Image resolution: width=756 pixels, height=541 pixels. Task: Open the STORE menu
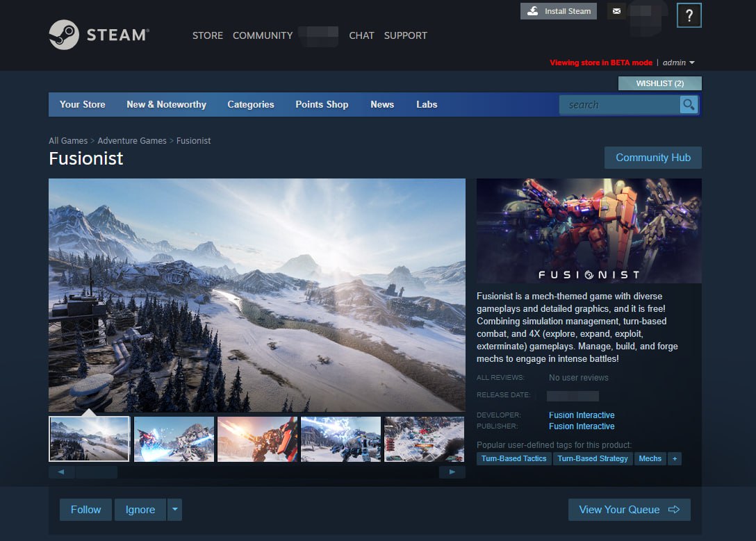pyautogui.click(x=207, y=35)
